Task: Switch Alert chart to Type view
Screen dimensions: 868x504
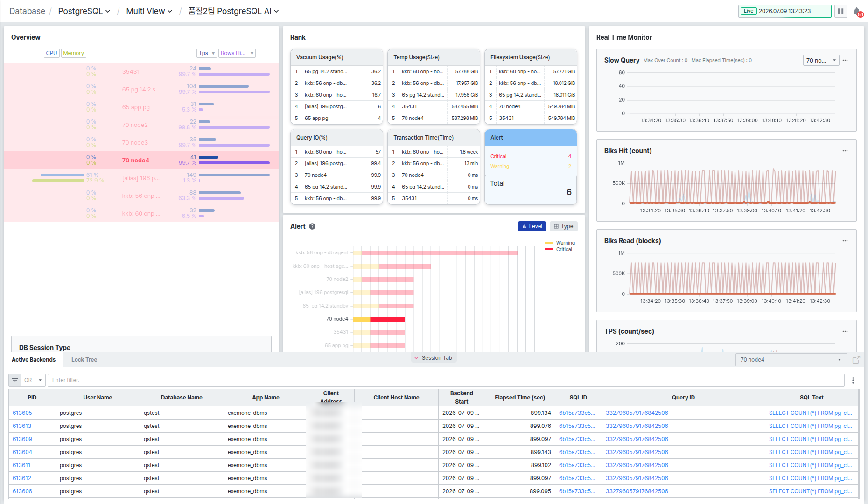Action: tap(564, 226)
